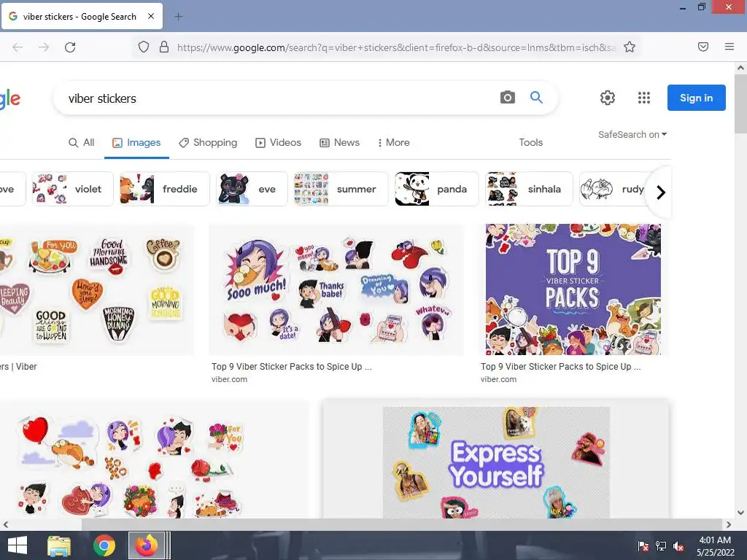
Task: Open the Windows Start menu
Action: (x=18, y=545)
